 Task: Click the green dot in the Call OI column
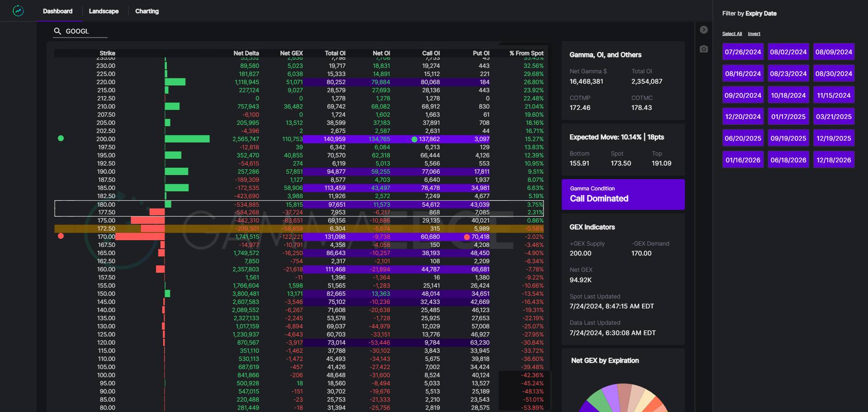414,139
